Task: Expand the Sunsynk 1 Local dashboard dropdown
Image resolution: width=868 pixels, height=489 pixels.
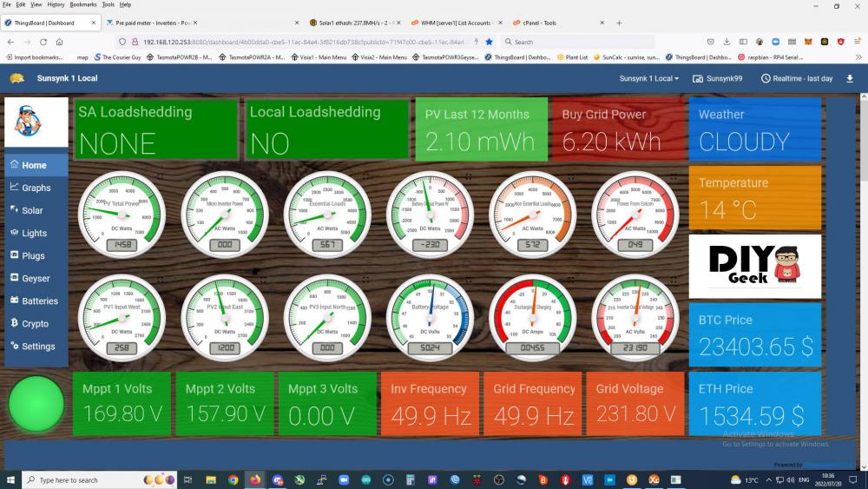Action: coord(648,79)
